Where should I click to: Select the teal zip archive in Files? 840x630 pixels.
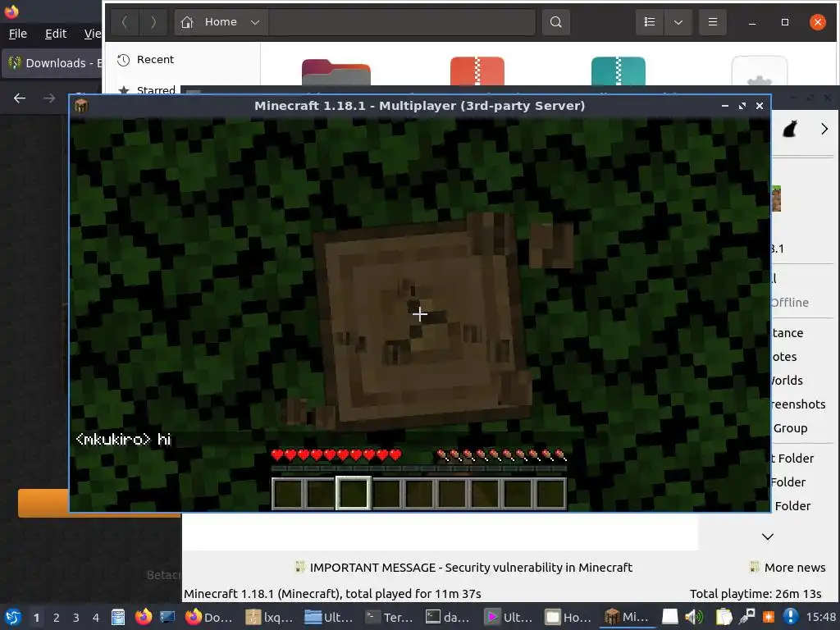click(x=619, y=71)
